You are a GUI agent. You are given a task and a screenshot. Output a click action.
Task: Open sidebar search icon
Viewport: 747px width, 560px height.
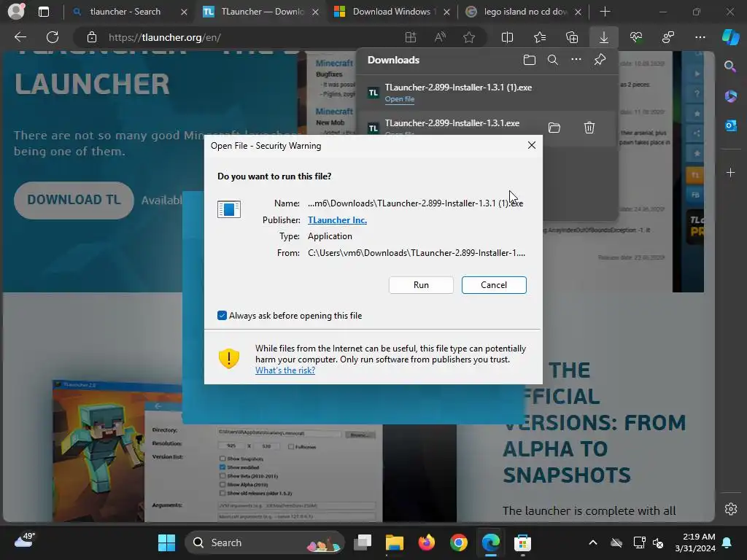730,66
